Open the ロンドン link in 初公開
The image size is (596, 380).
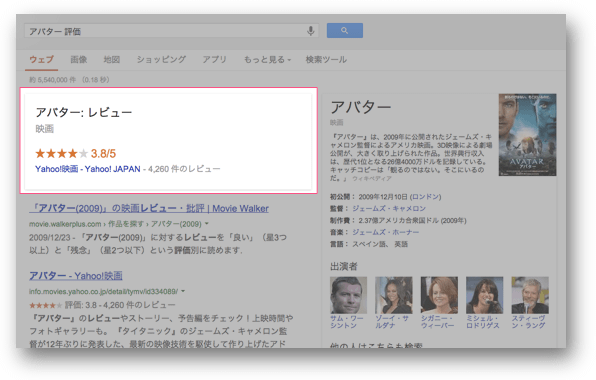click(x=426, y=197)
